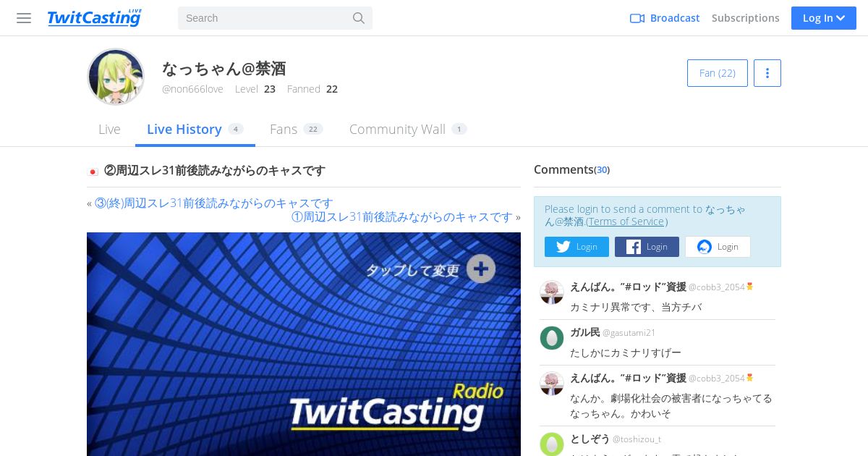The height and width of the screenshot is (456, 868).
Task: Click avatar beside 劇場化社会 comment
Action: tap(552, 384)
